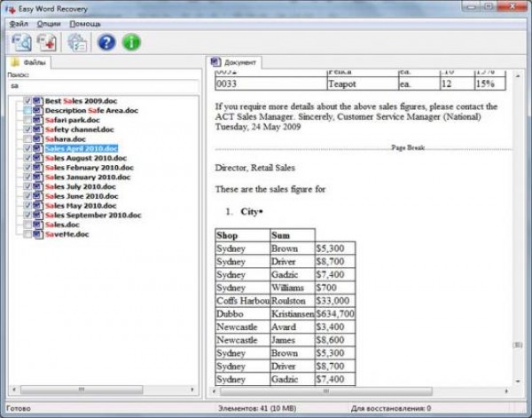Screen dimensions: 532x418
Task: Click the document icon beside Sales May 2010.doc
Action: [37, 206]
